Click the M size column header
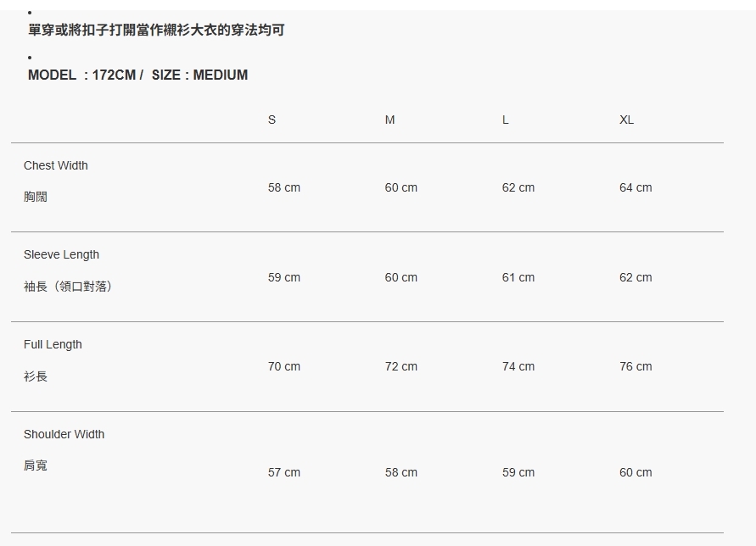This screenshot has height=546, width=756. 389,120
